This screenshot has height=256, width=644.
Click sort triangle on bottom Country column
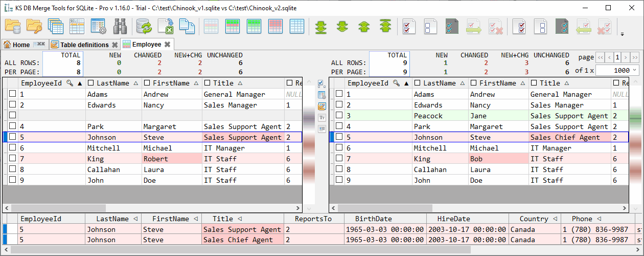[555, 219]
